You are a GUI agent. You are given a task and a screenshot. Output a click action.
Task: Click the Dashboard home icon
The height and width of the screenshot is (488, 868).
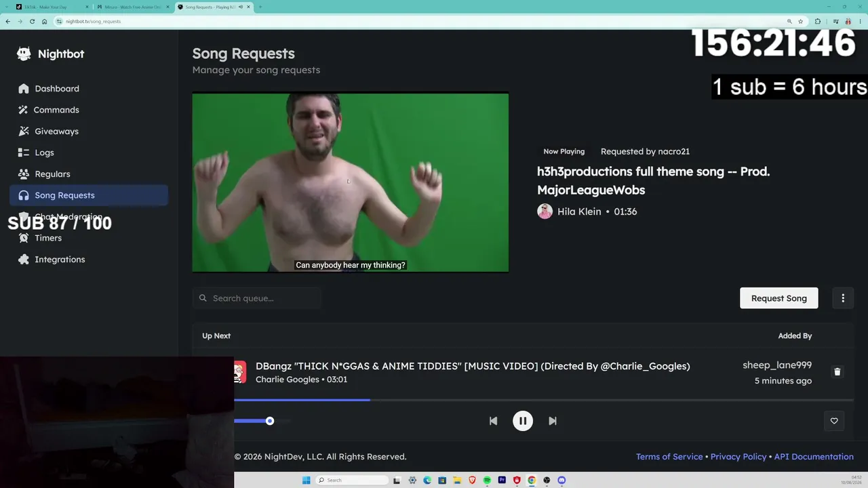[24, 89]
